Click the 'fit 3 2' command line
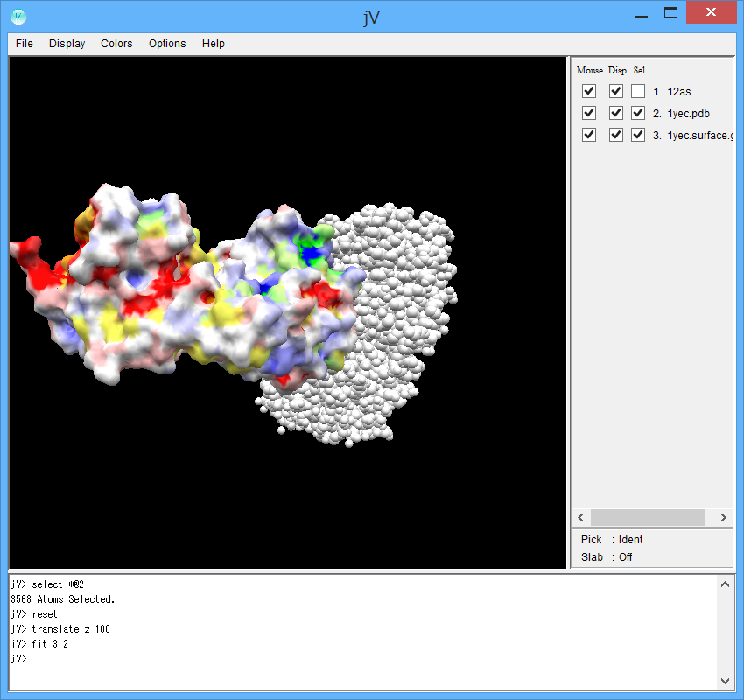 (x=39, y=644)
